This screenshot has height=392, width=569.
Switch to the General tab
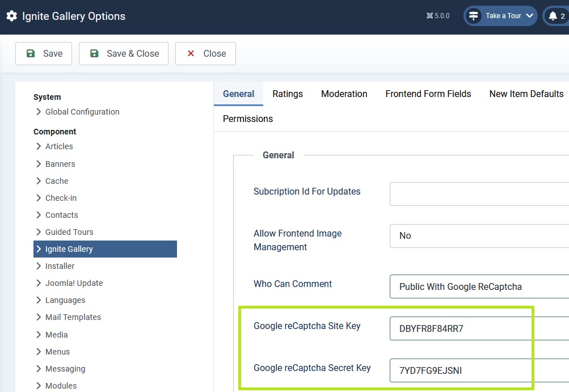click(x=238, y=94)
